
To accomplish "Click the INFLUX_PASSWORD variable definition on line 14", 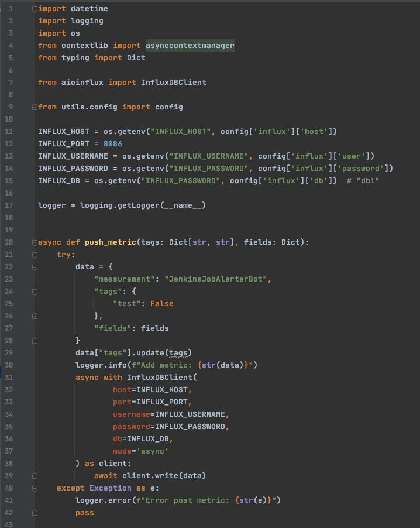I will 73,169.
